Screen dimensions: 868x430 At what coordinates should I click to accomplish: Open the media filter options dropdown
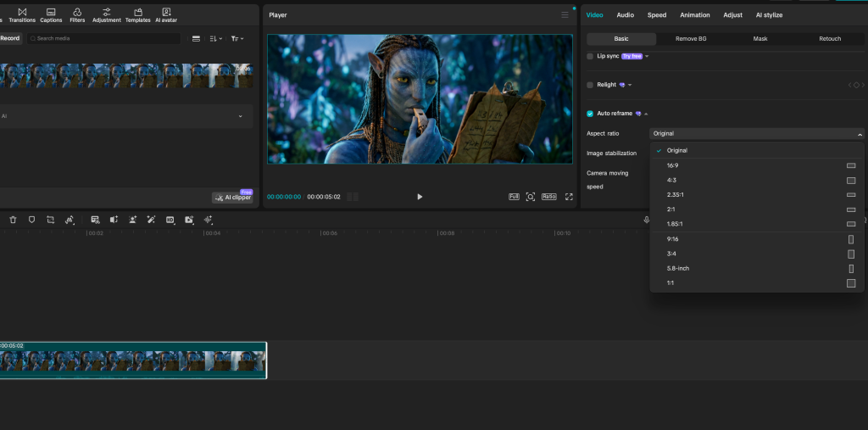click(x=237, y=39)
